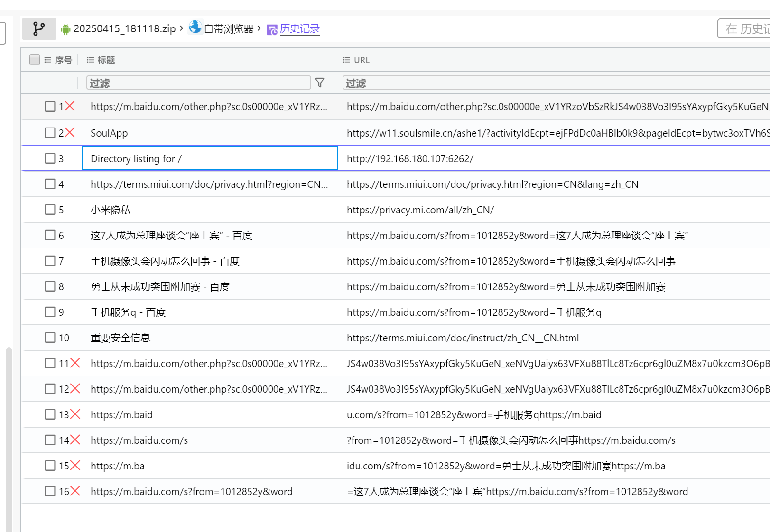Sort by the 标题 column header
Viewport: 770px width, 532px height.
point(106,60)
